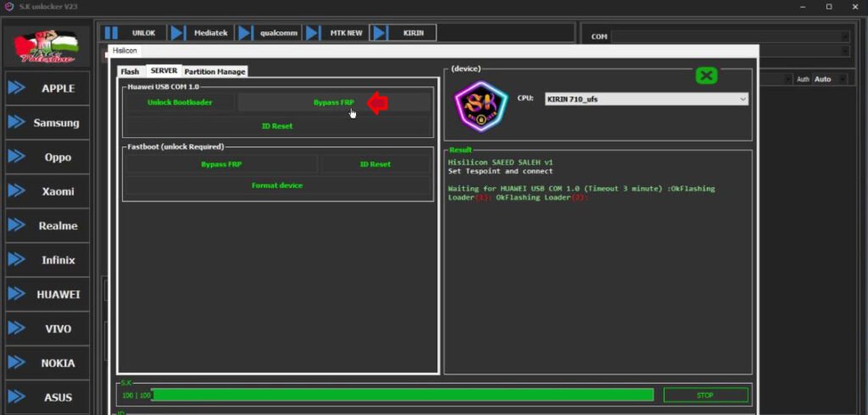Click Bypass FRP in Fastboot section
The height and width of the screenshot is (415, 868).
(221, 164)
